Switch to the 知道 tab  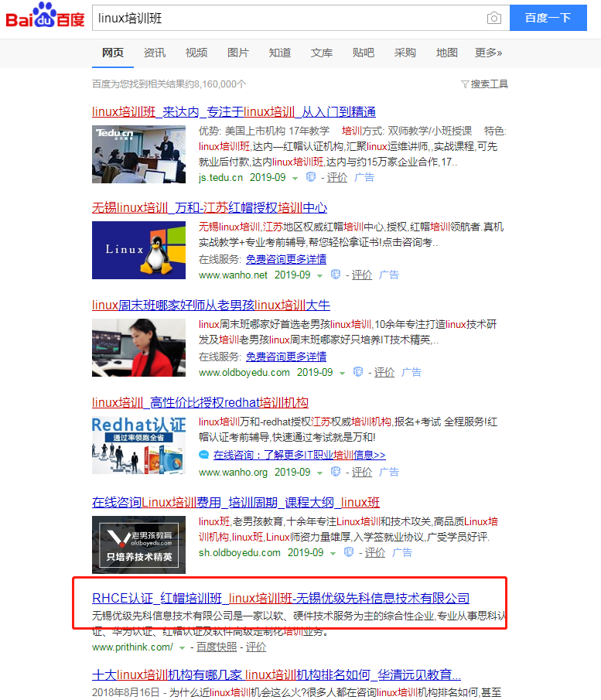point(280,53)
